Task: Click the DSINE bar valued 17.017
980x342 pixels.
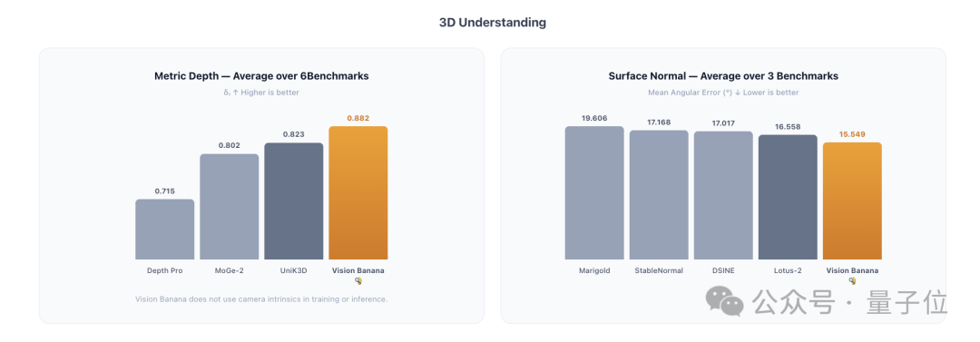Action: pyautogui.click(x=723, y=195)
